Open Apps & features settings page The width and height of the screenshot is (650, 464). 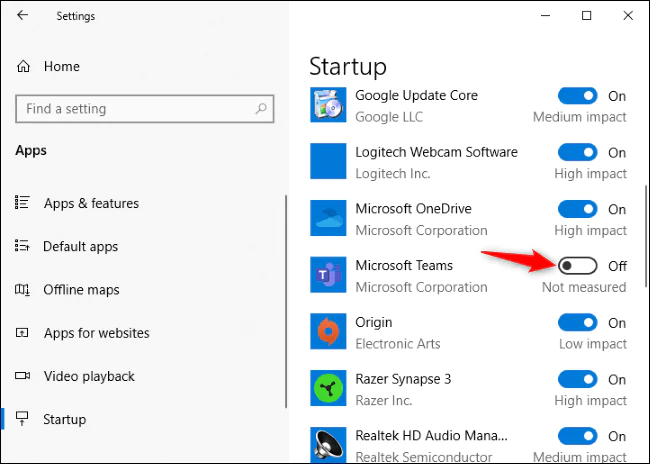(x=91, y=203)
